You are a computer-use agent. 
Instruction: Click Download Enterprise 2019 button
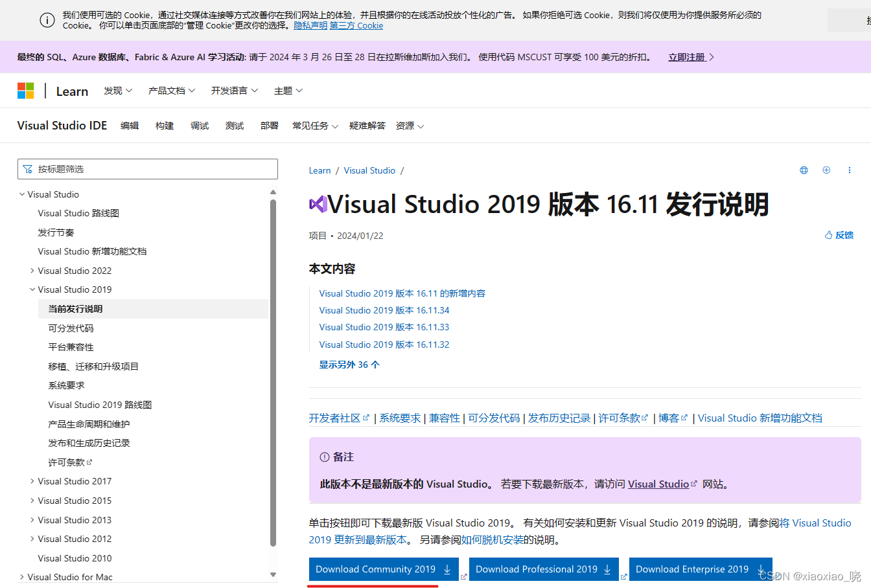(x=701, y=569)
